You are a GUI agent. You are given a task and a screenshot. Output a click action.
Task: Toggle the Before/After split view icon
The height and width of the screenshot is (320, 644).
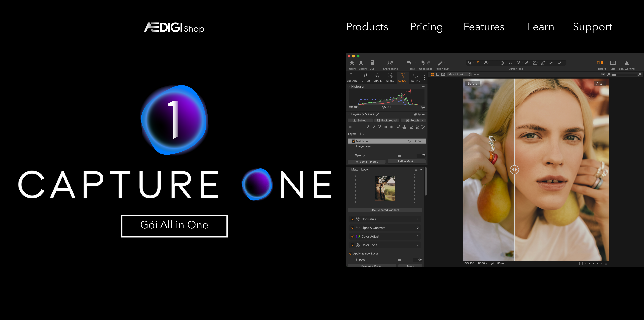point(600,63)
